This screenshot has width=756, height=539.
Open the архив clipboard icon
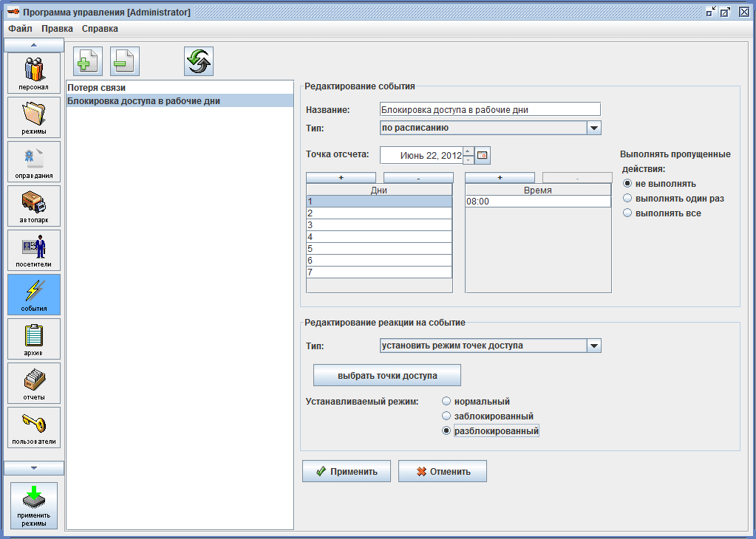point(34,338)
